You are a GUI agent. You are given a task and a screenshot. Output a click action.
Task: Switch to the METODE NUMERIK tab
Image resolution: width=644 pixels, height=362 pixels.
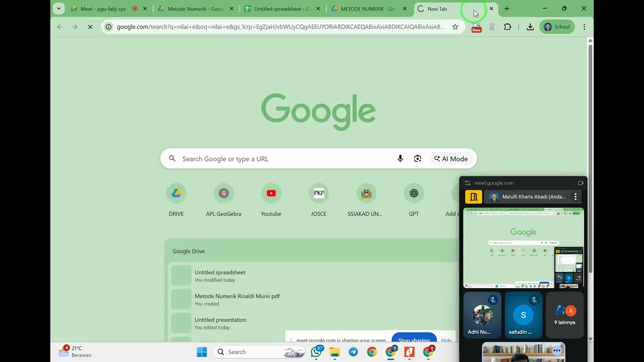[x=368, y=9]
